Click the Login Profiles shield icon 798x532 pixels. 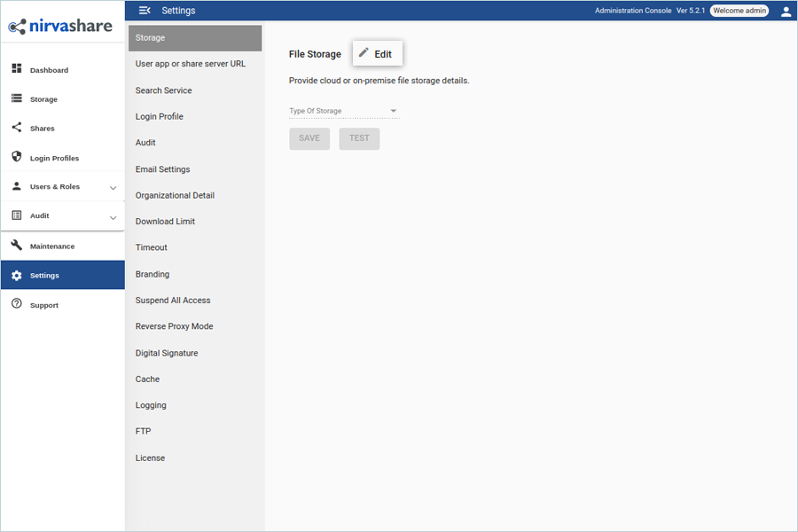(x=17, y=156)
